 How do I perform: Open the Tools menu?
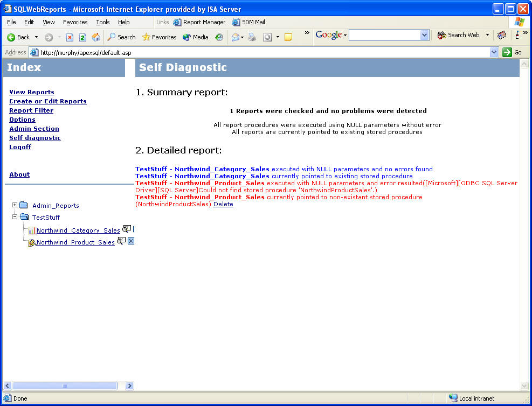pyautogui.click(x=103, y=22)
